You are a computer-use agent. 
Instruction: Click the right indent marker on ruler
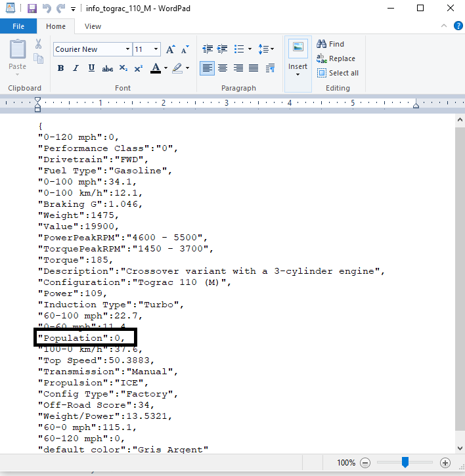click(416, 105)
